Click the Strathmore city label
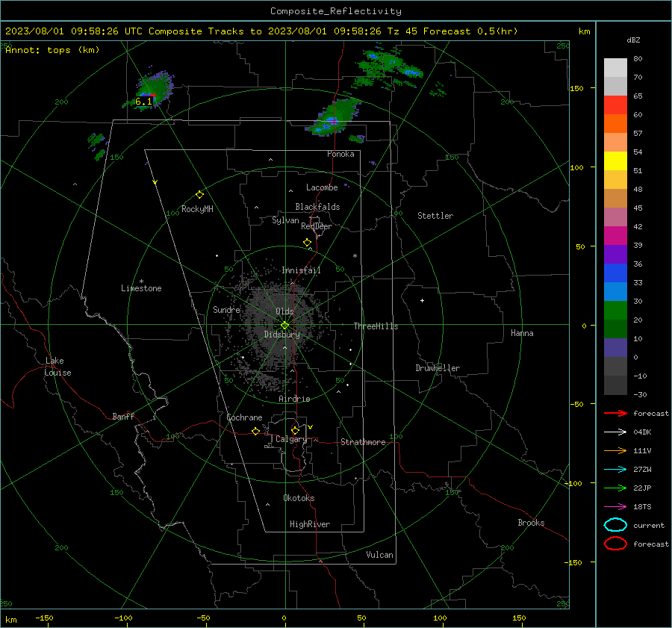 [x=363, y=442]
